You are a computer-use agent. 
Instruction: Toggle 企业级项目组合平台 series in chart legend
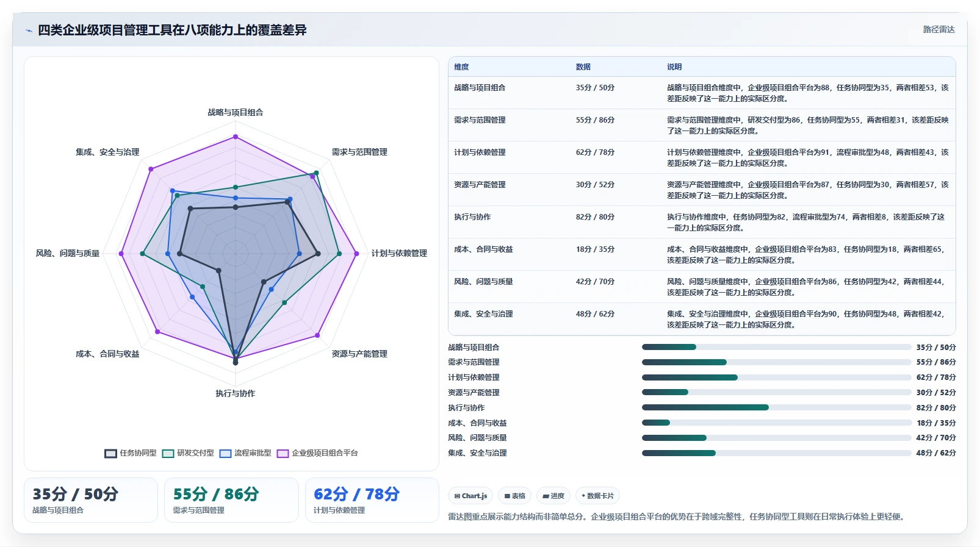click(x=317, y=453)
